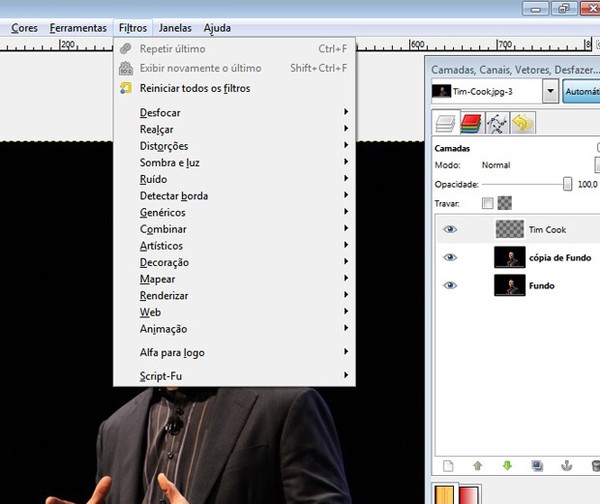600x504 pixels.
Task: Open the Undo History tab icon
Action: coord(522,123)
